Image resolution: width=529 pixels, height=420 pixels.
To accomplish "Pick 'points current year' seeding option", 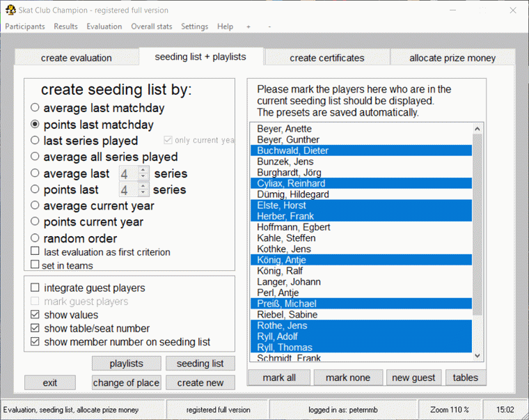I will click(35, 221).
